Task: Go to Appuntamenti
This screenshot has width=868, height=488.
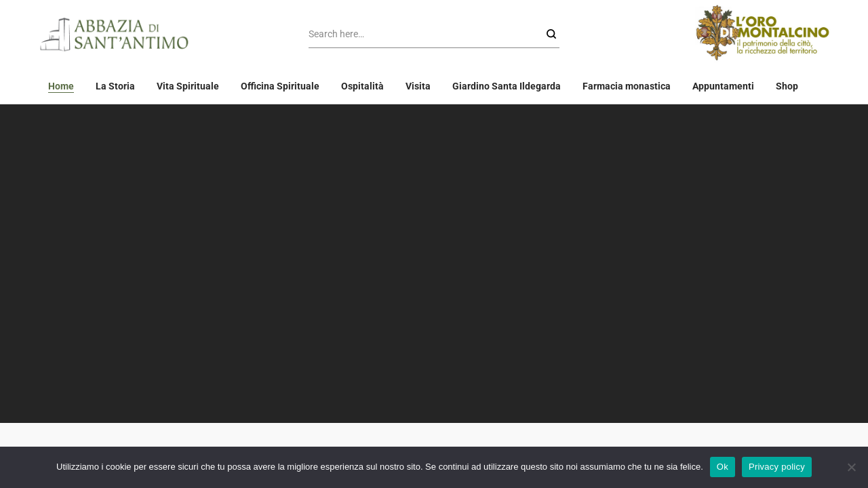Action: pos(723,86)
